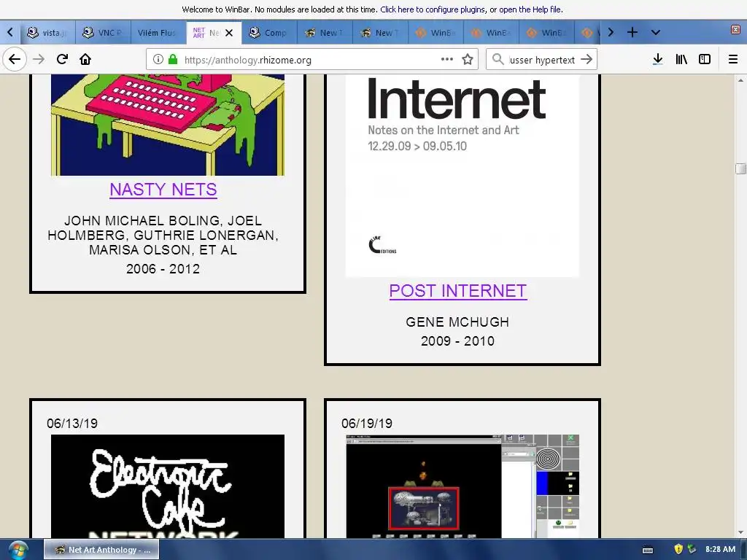Open the Library bookmarks and history icon
The width and height of the screenshot is (747, 560).
(681, 59)
